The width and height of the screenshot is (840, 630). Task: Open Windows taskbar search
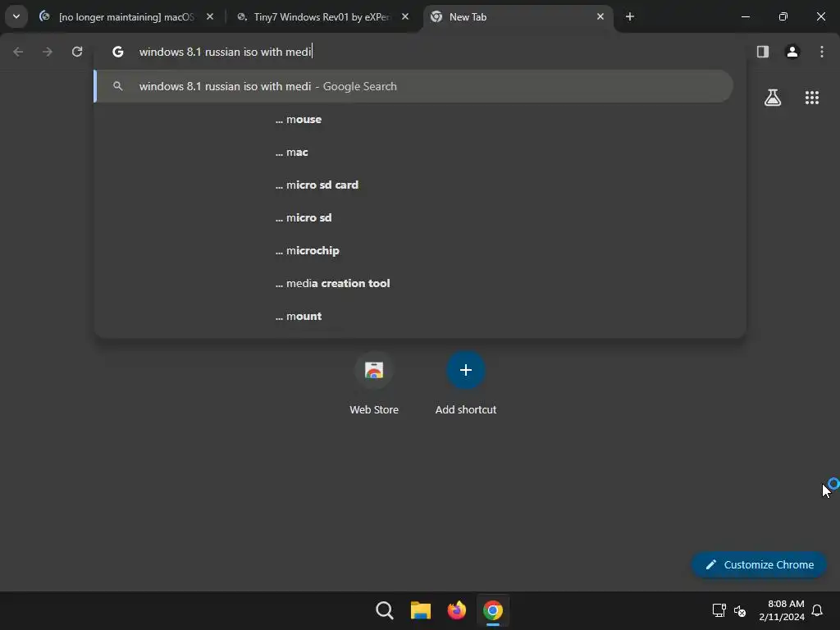point(385,610)
